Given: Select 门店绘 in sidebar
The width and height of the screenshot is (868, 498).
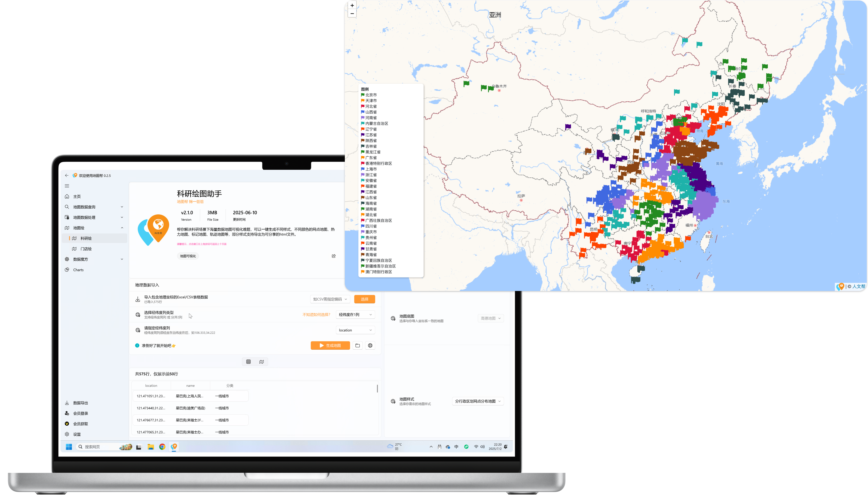Looking at the screenshot, I should point(86,249).
